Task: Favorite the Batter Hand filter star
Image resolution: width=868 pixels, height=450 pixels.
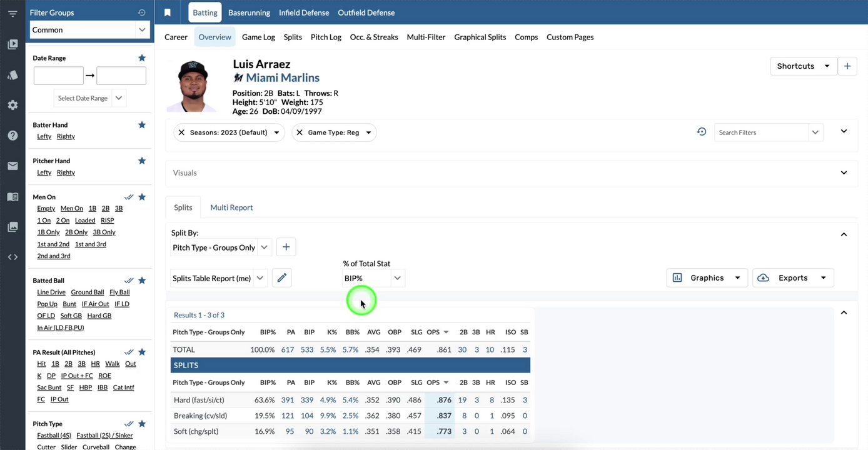Action: [x=142, y=125]
